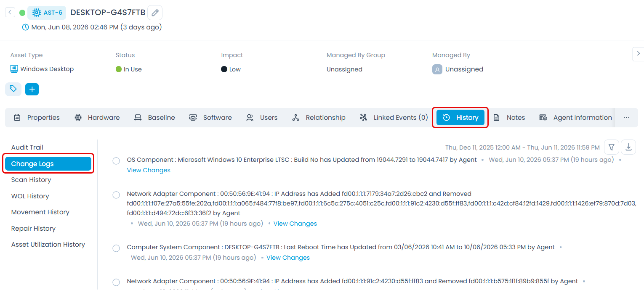This screenshot has width=644, height=295.
Task: Open the Relationship tab
Action: [x=319, y=118]
